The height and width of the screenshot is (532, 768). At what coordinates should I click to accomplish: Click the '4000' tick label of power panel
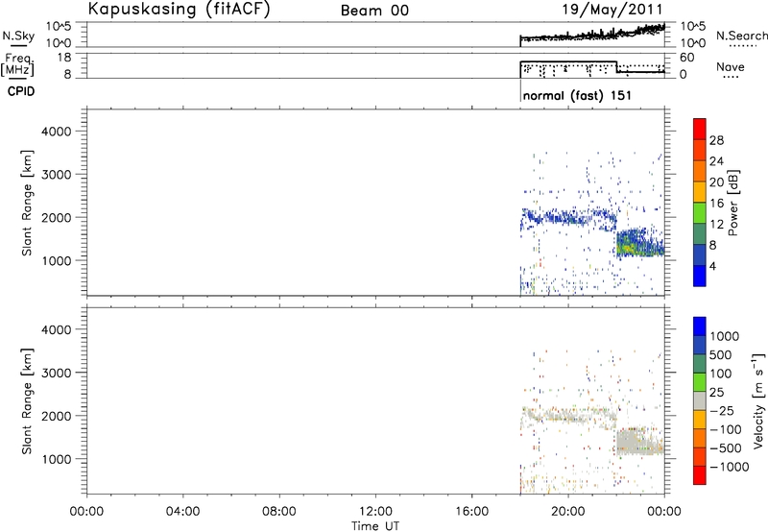point(57,132)
